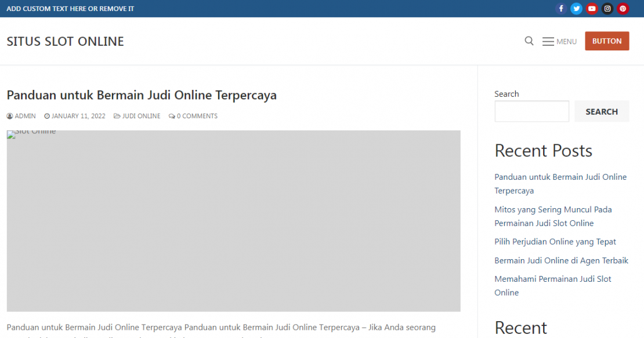Click the magnifier search icon in header
This screenshot has width=644, height=338.
(x=529, y=41)
